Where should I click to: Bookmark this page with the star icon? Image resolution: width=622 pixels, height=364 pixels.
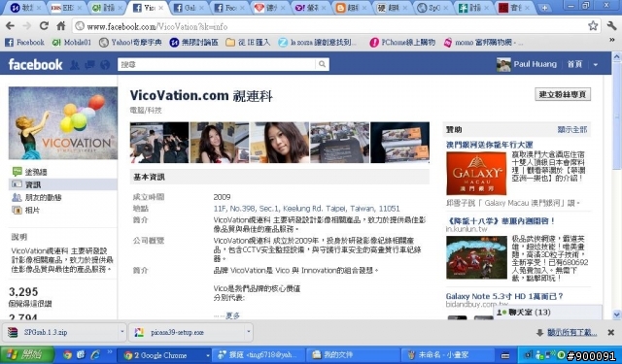point(593,26)
